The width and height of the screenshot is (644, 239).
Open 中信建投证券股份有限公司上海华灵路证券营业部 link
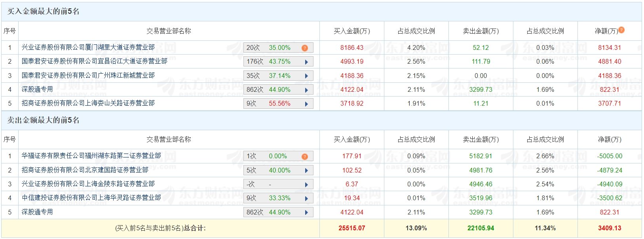(91, 198)
